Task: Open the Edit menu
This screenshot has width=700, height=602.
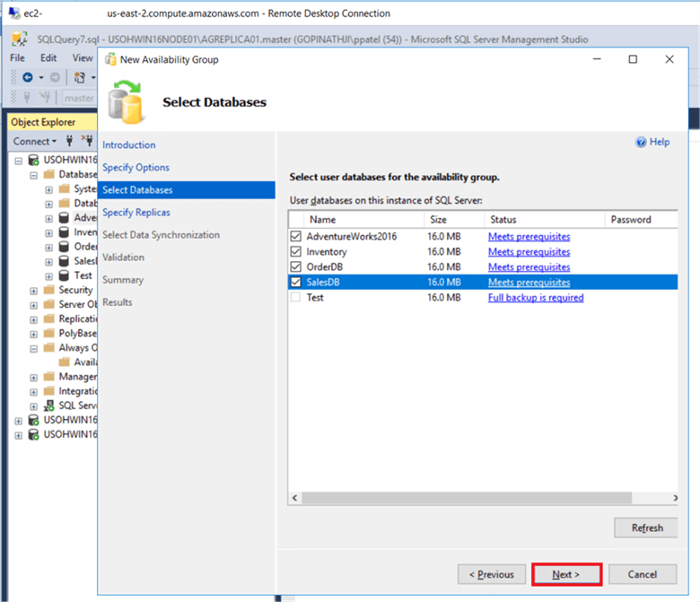Action: coord(48,57)
